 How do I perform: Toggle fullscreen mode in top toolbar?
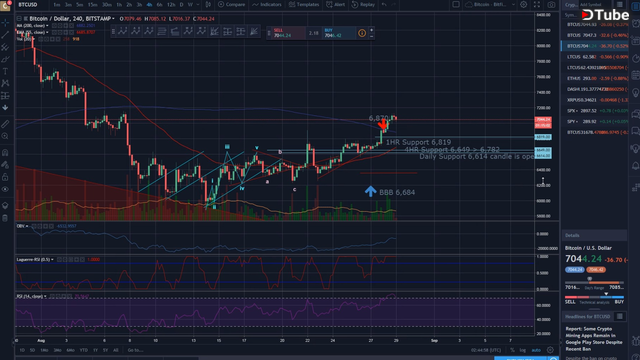click(x=537, y=4)
